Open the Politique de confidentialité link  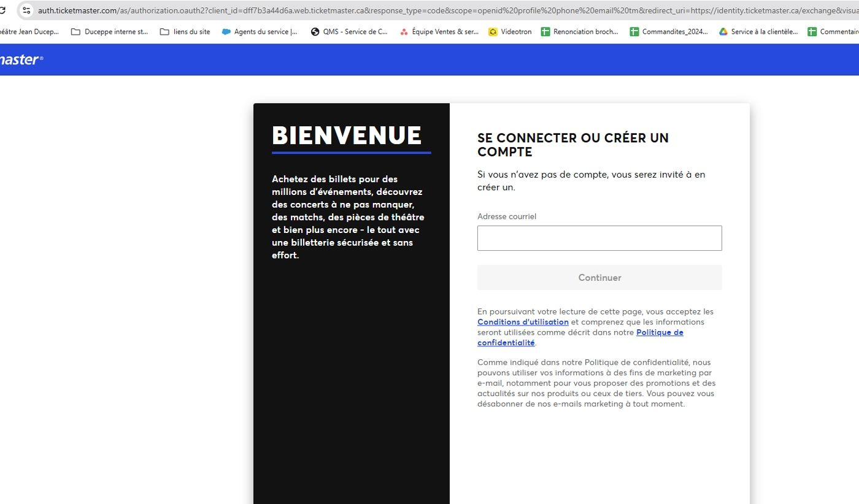[660, 332]
